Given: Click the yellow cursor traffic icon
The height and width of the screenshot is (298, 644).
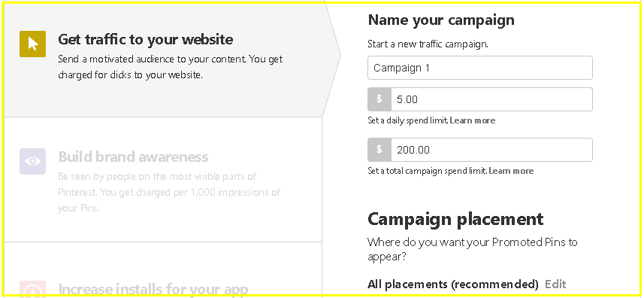Looking at the screenshot, I should click(x=33, y=44).
